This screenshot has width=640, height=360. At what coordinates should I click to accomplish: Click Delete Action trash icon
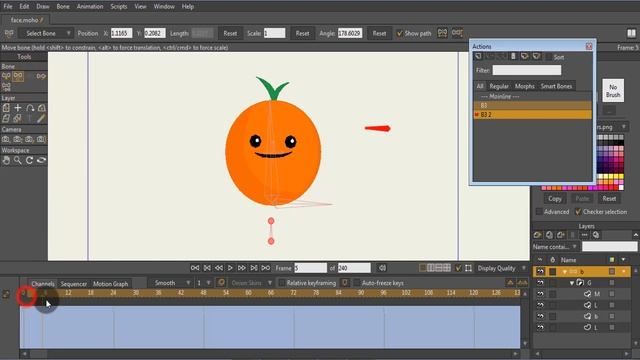coord(513,56)
